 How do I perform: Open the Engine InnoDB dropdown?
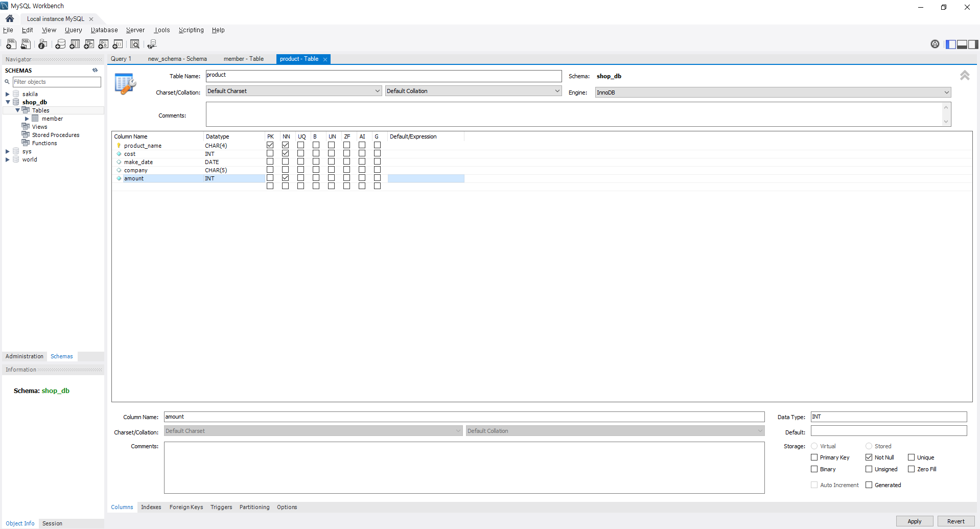[773, 93]
